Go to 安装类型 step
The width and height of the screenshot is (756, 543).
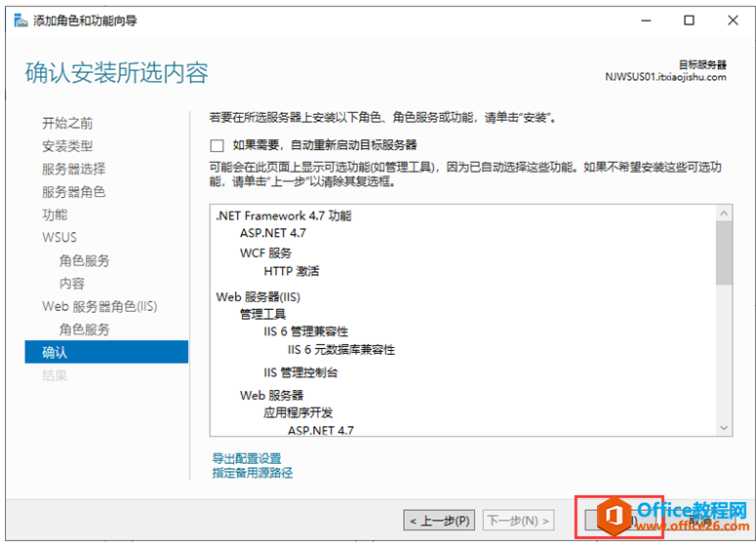pos(67,146)
